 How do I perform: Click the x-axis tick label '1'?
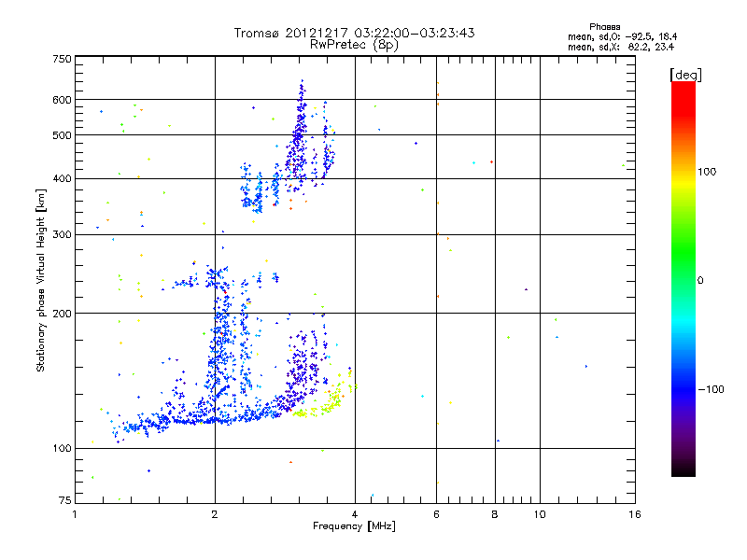[75, 514]
